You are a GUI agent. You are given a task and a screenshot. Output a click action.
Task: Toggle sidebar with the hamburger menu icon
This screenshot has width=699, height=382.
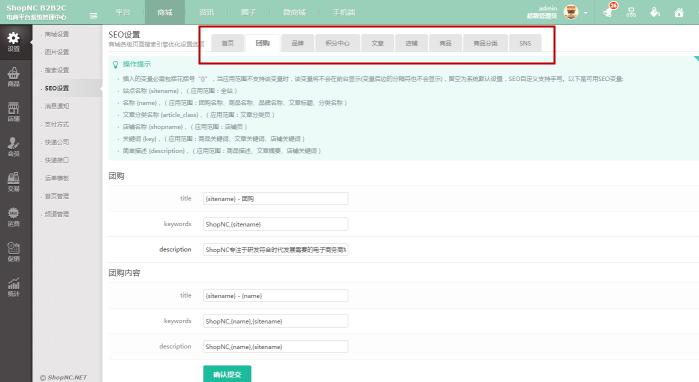93,16
